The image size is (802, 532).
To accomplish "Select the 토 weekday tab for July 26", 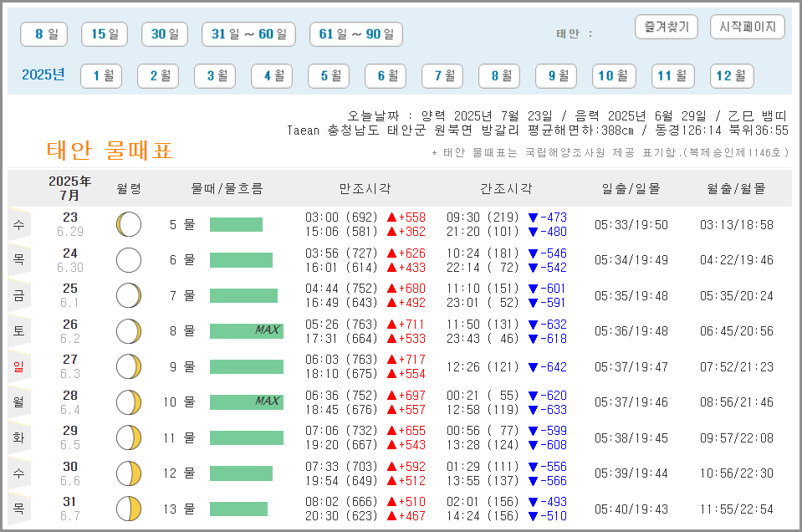I will [x=19, y=331].
